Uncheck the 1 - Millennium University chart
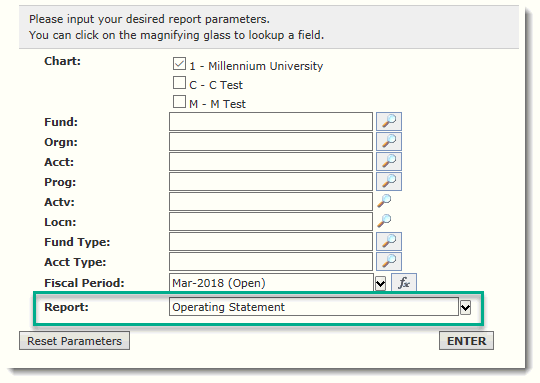Image resolution: width=540 pixels, height=383 pixels. click(179, 64)
